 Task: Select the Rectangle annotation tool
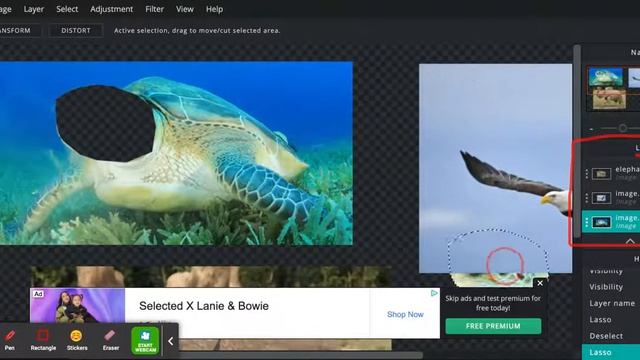pyautogui.click(x=43, y=340)
